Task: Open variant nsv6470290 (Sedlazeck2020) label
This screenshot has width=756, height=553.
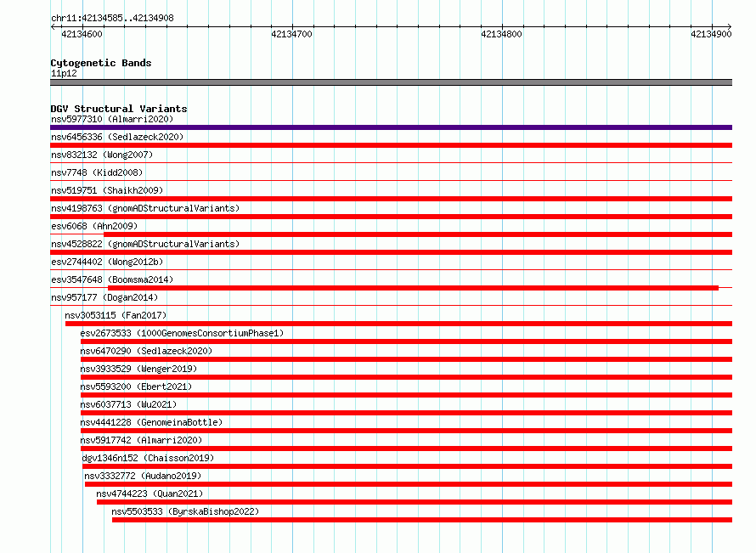Action: pos(146,351)
